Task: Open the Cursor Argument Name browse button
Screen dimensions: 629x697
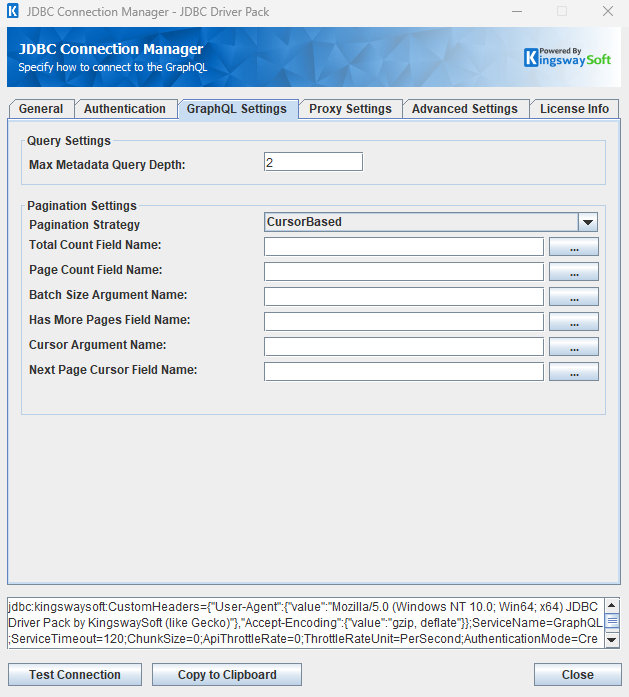Action: coord(574,346)
